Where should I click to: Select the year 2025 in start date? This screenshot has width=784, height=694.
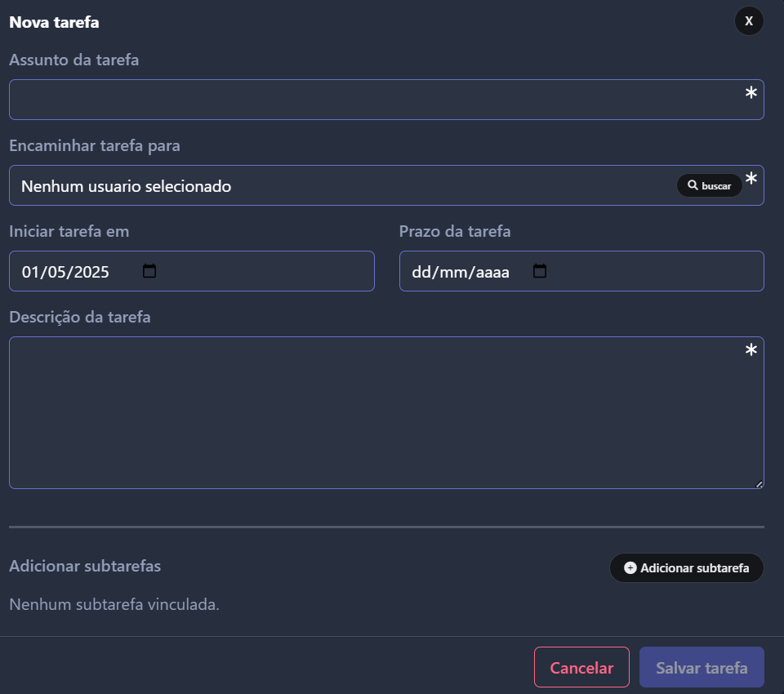pyautogui.click(x=91, y=272)
